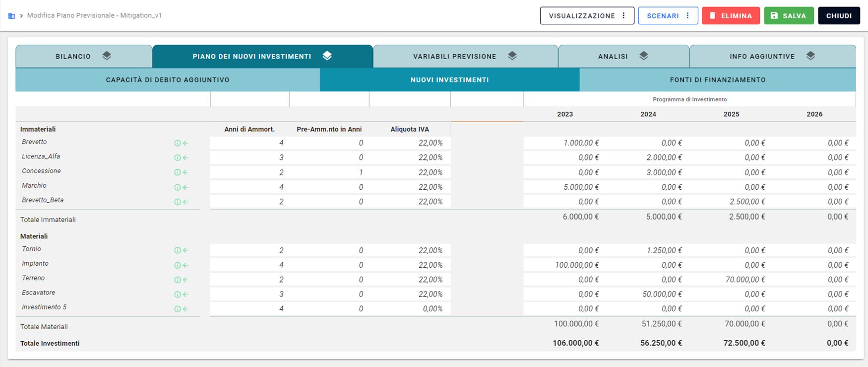868x367 pixels.
Task: Open the Scenari dropdown menu
Action: click(668, 15)
